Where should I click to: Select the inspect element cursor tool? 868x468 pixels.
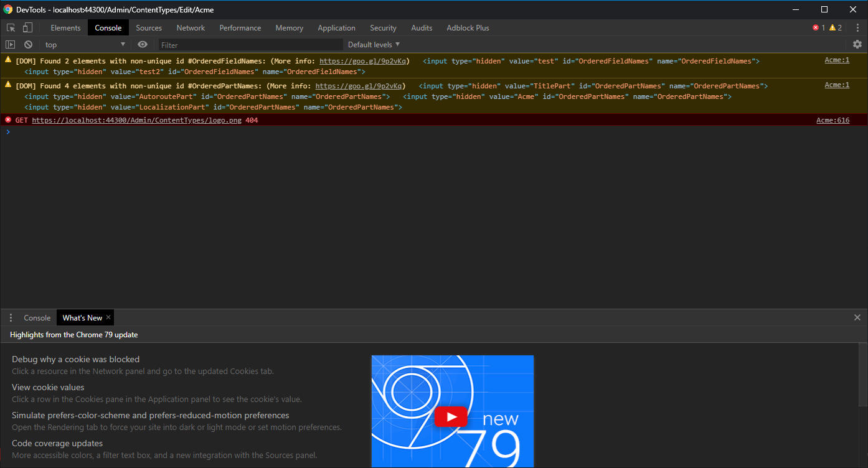[11, 27]
